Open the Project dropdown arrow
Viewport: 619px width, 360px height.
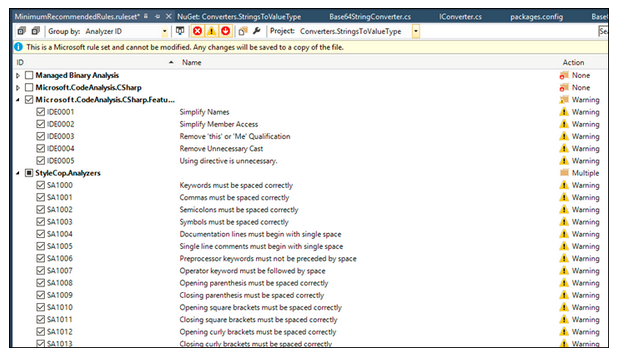[416, 31]
